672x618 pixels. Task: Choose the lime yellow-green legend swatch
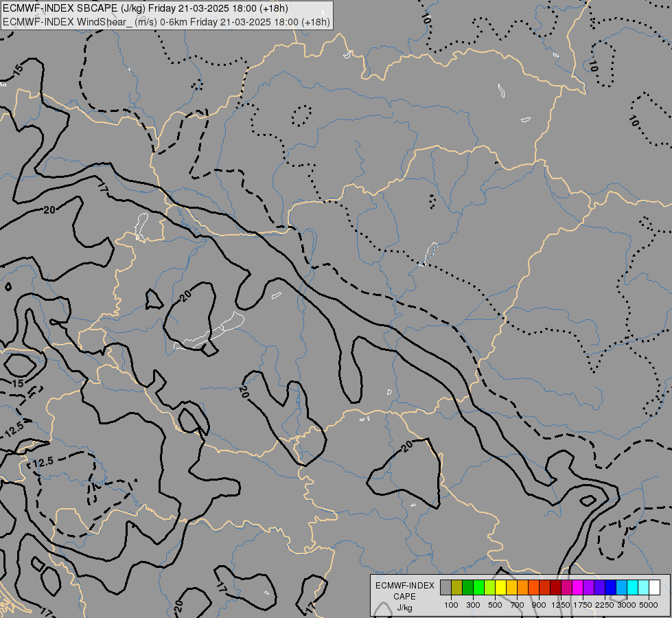[x=490, y=587]
